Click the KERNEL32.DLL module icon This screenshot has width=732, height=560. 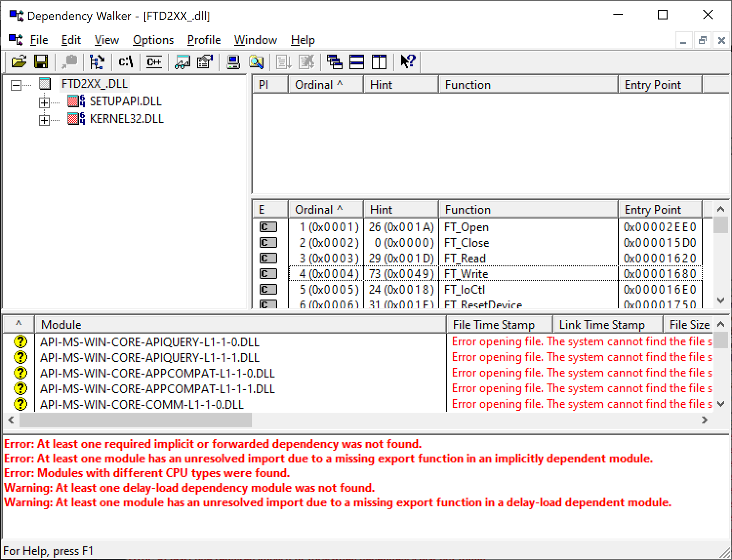click(76, 119)
